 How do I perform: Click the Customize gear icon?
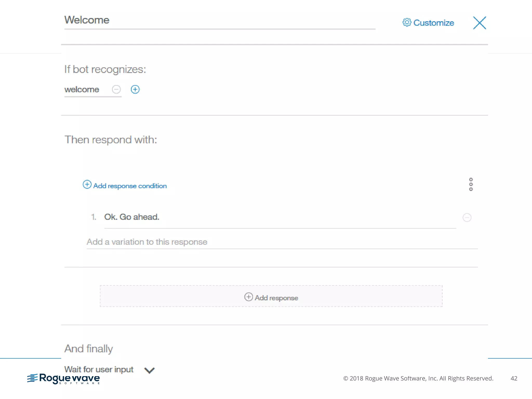407,23
